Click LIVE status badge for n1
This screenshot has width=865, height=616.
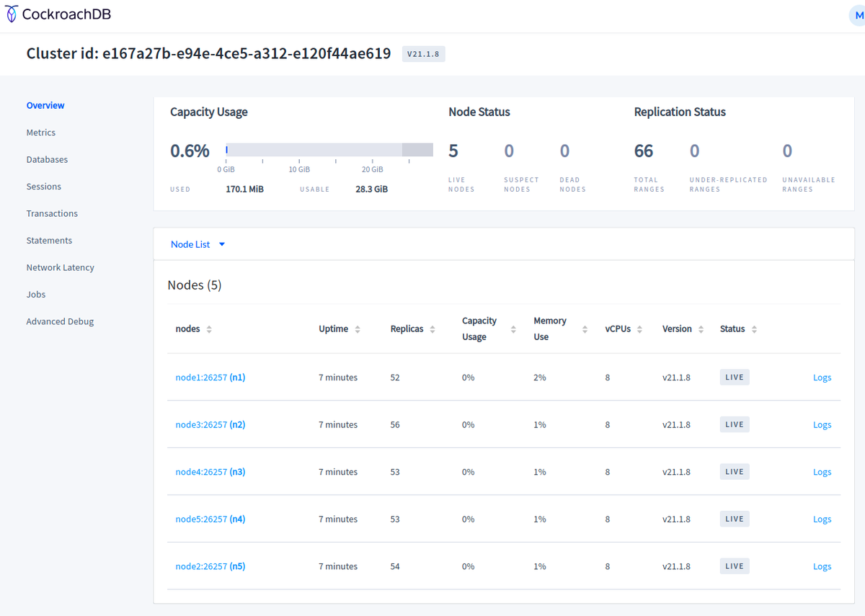[x=735, y=378]
